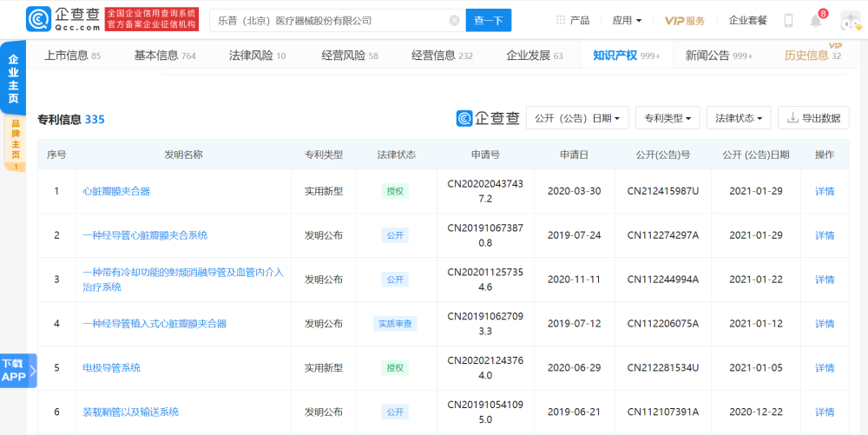This screenshot has height=435, width=868.
Task: Switch to 知识产权 tab
Action: click(627, 56)
